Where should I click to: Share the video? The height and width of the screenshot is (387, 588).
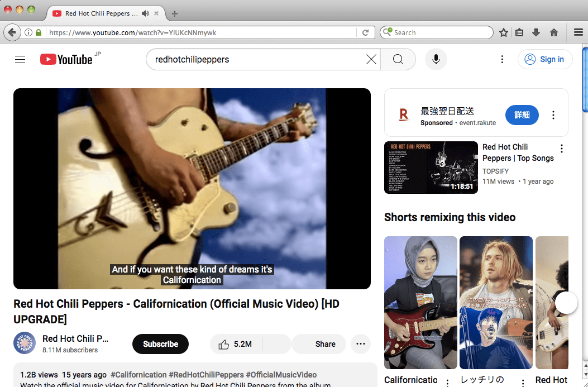[319, 344]
